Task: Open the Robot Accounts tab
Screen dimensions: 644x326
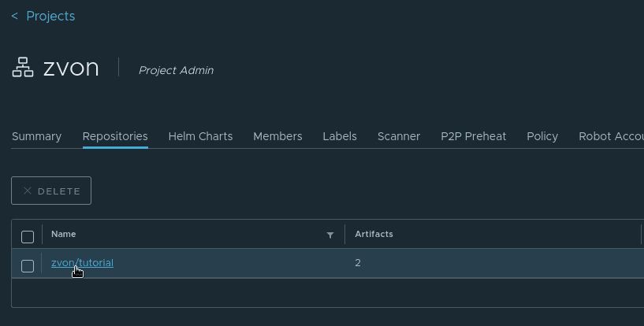Action: (610, 136)
